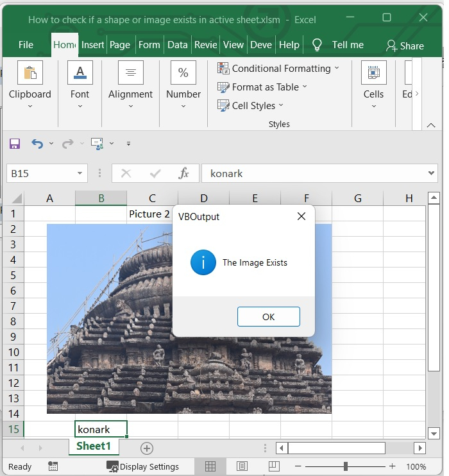Switch to the Page Layout tab
The width and height of the screenshot is (449, 476).
coord(120,45)
